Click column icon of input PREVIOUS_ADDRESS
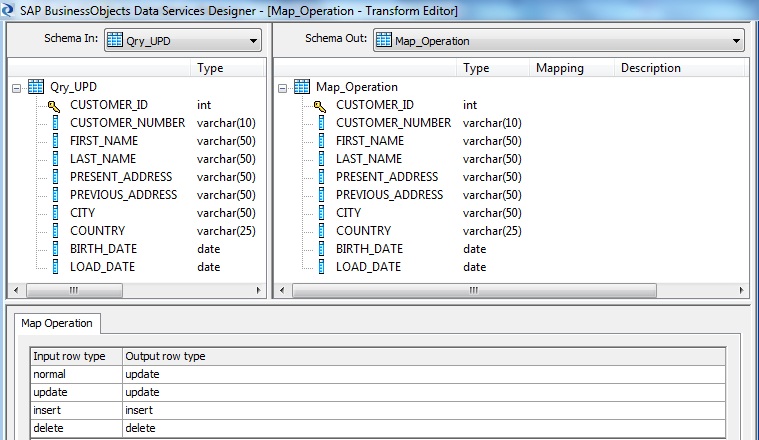The image size is (759, 440). tap(55, 195)
